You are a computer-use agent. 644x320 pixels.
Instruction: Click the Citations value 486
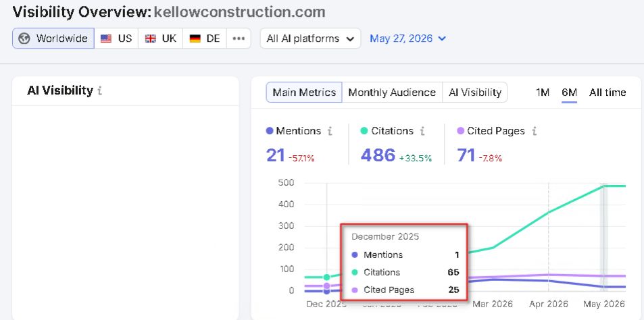pyautogui.click(x=378, y=155)
